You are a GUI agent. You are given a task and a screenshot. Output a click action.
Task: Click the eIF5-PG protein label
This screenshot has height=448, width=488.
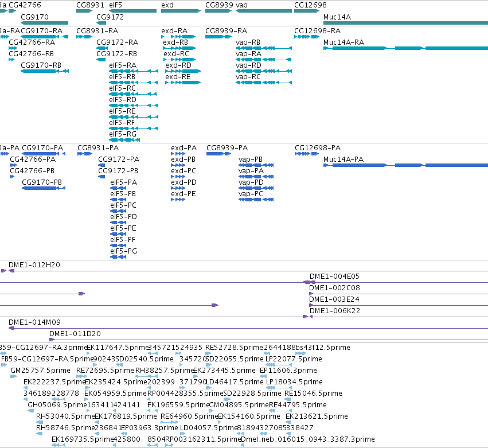point(123,251)
